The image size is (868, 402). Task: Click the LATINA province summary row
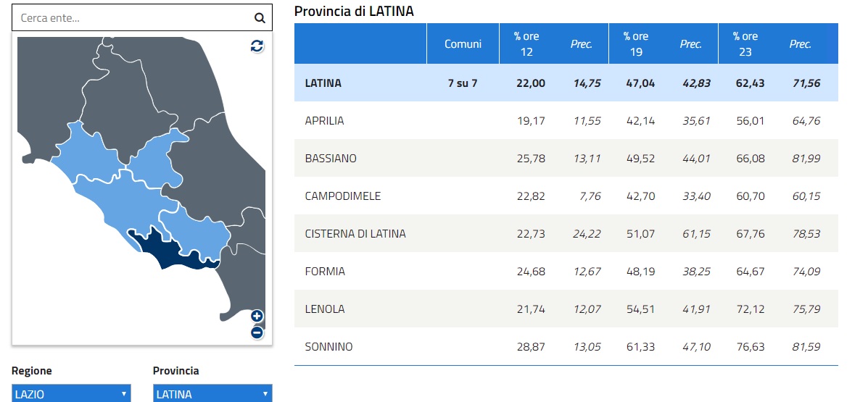point(323,83)
